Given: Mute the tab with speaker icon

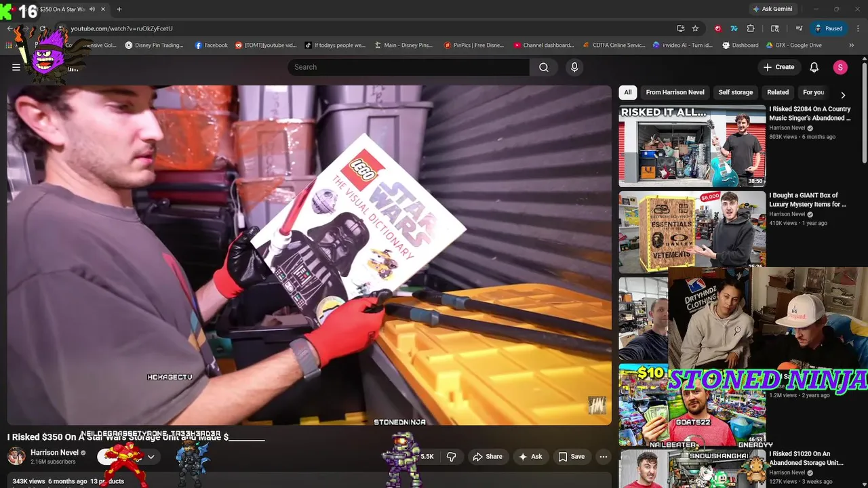Looking at the screenshot, I should (92, 9).
